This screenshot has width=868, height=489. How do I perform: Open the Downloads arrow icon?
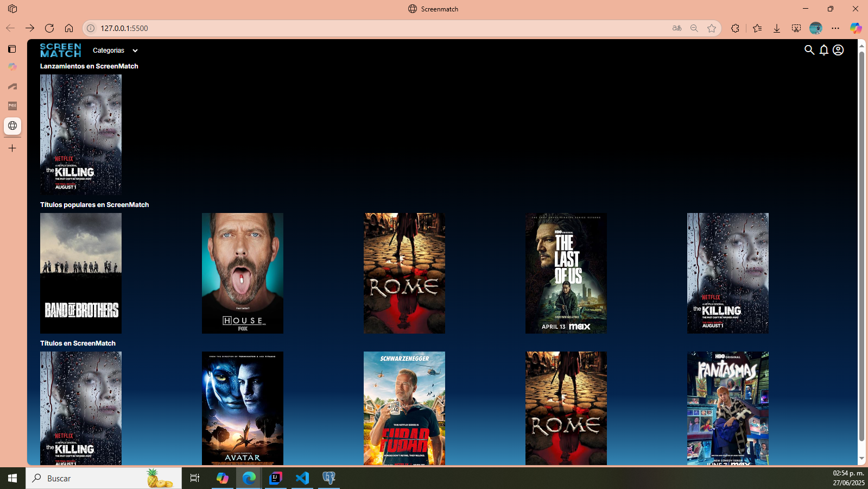coord(777,28)
